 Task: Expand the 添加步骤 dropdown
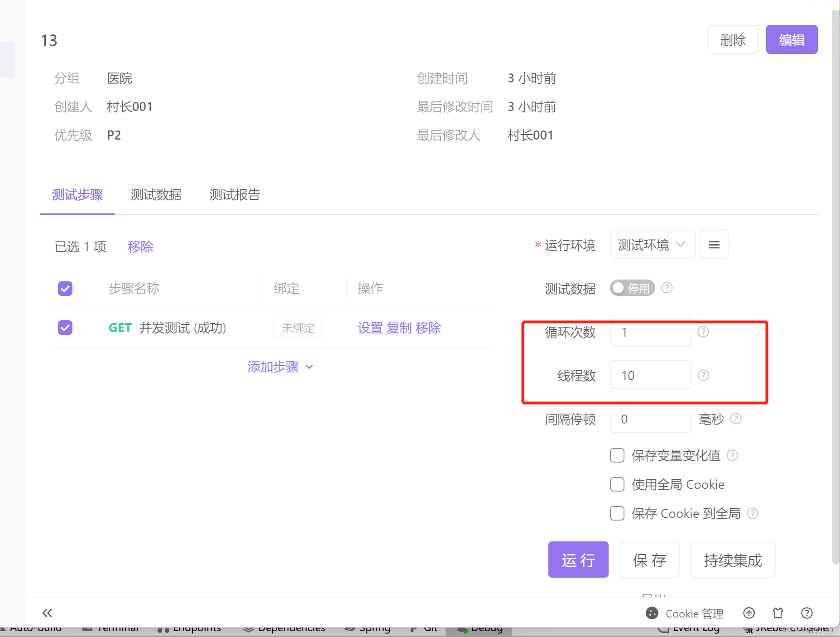pos(280,367)
